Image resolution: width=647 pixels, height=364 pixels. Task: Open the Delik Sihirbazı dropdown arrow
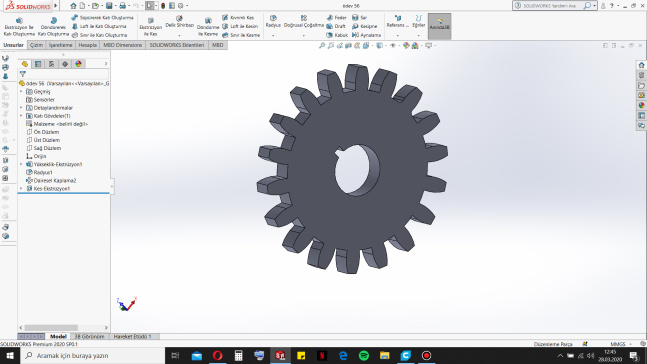click(179, 35)
